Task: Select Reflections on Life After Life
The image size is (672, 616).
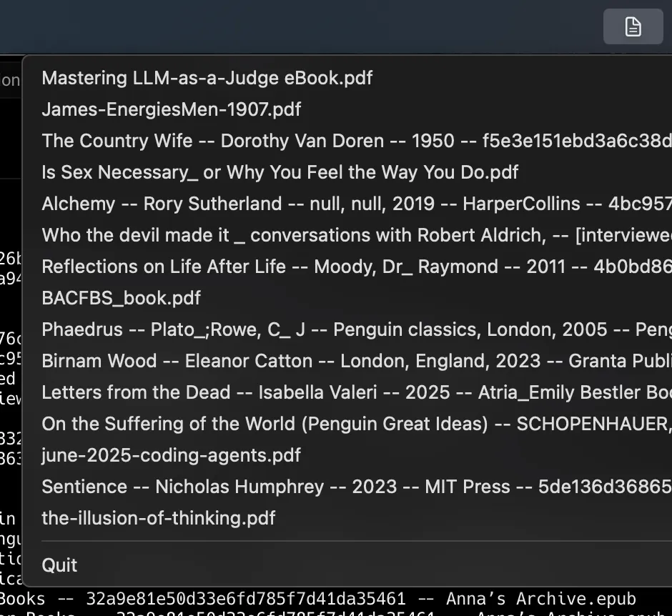Action: coord(348,267)
